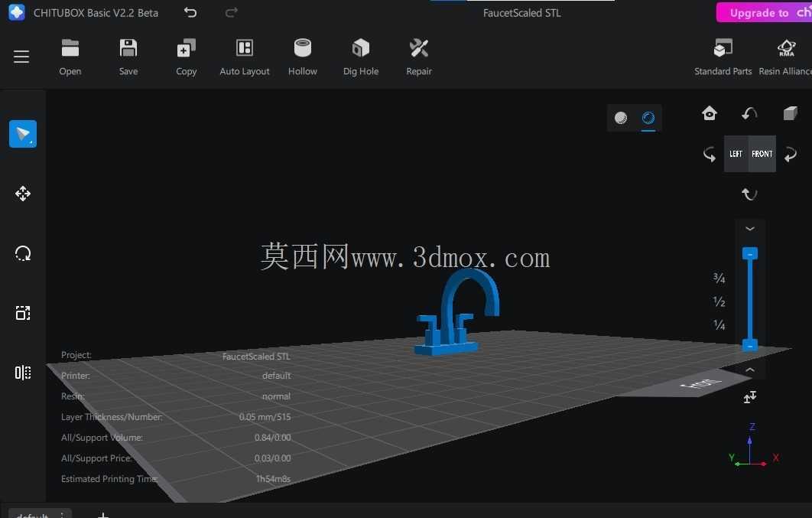The width and height of the screenshot is (812, 518).
Task: Enable solid shaded render mode
Action: [621, 118]
